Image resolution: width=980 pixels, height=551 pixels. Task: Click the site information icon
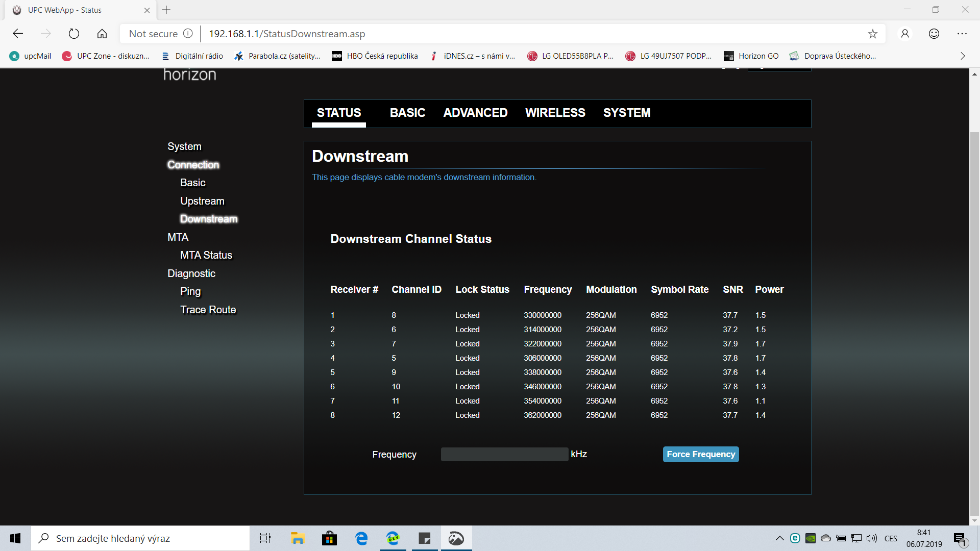(x=188, y=34)
